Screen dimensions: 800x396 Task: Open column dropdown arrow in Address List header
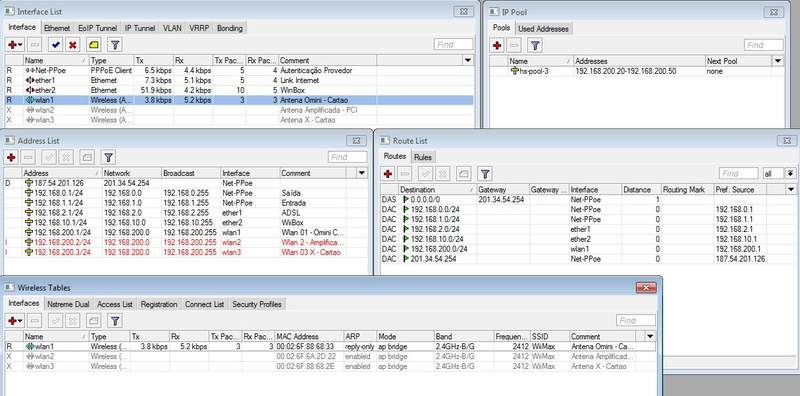coord(362,173)
